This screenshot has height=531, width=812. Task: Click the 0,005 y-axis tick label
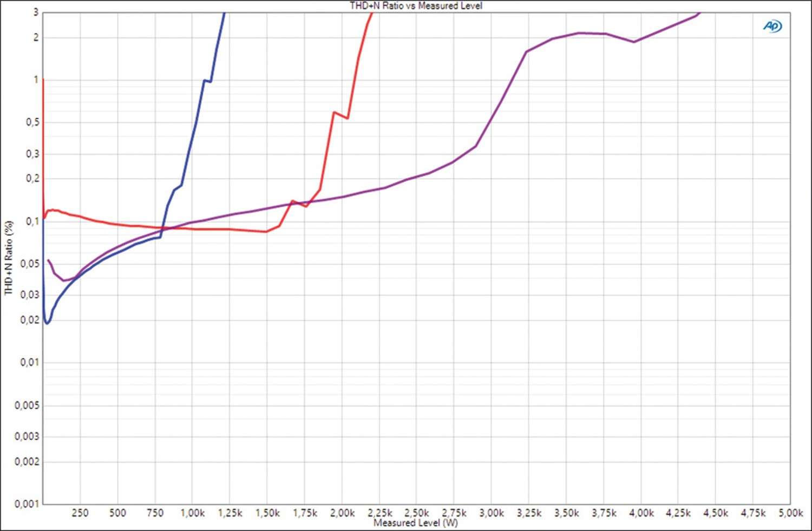pyautogui.click(x=27, y=405)
